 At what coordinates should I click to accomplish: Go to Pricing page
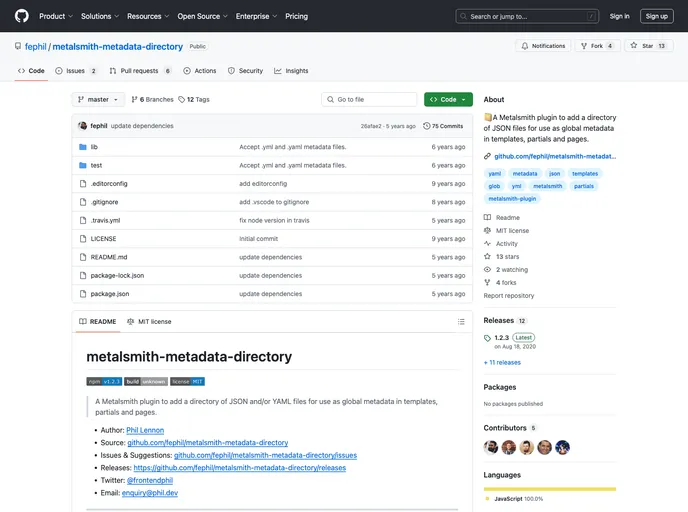pyautogui.click(x=297, y=16)
